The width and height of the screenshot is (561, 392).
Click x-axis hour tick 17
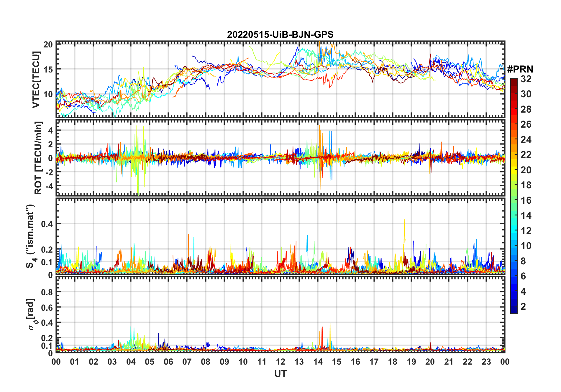[x=374, y=362]
